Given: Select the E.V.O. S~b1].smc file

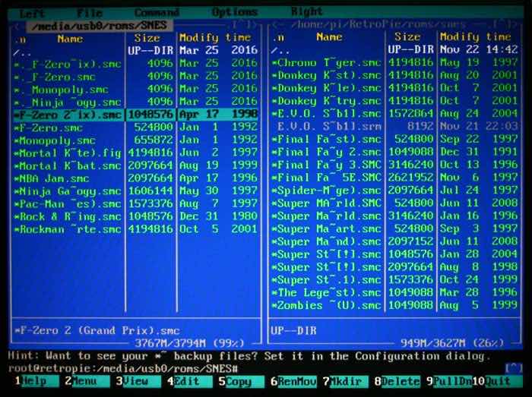Looking at the screenshot, I should 394,113.
